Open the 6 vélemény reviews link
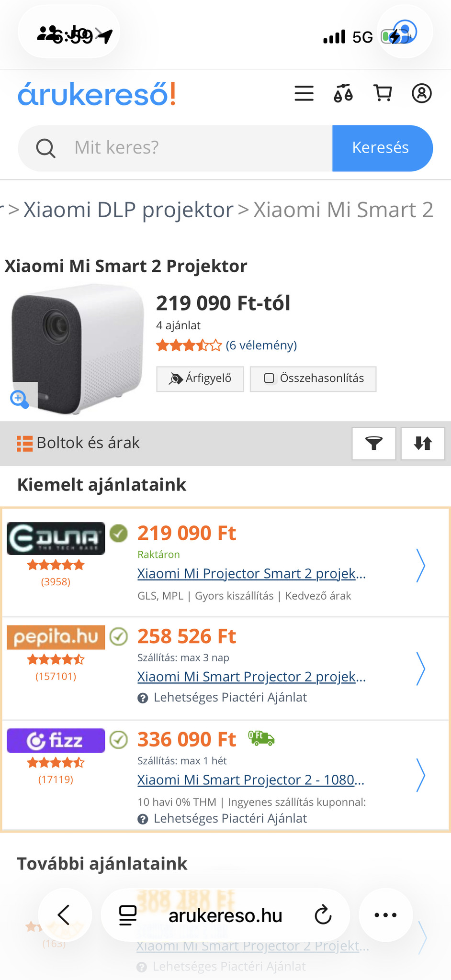Image resolution: width=451 pixels, height=980 pixels. (x=261, y=345)
